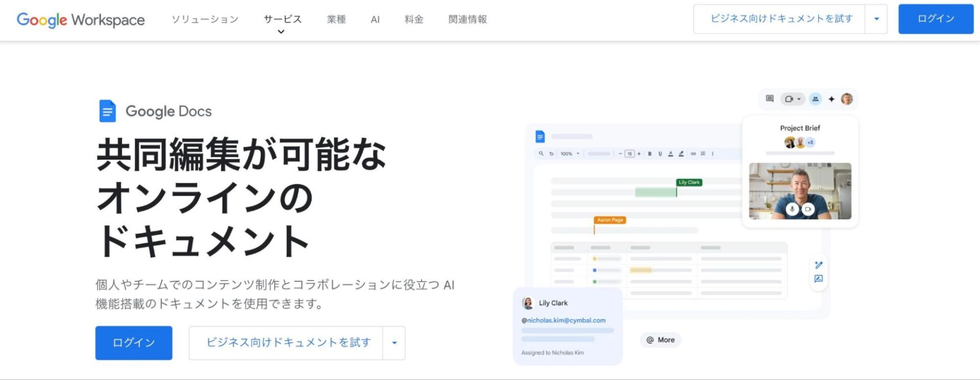The height and width of the screenshot is (380, 980).
Task: Click the Help me write pencil-sparkle icon
Action: pos(819,265)
